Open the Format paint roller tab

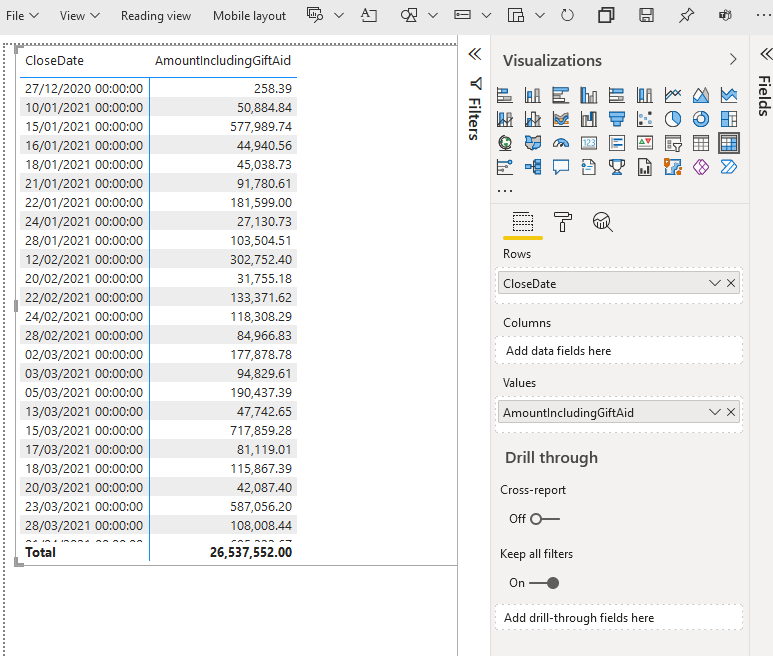click(x=562, y=222)
